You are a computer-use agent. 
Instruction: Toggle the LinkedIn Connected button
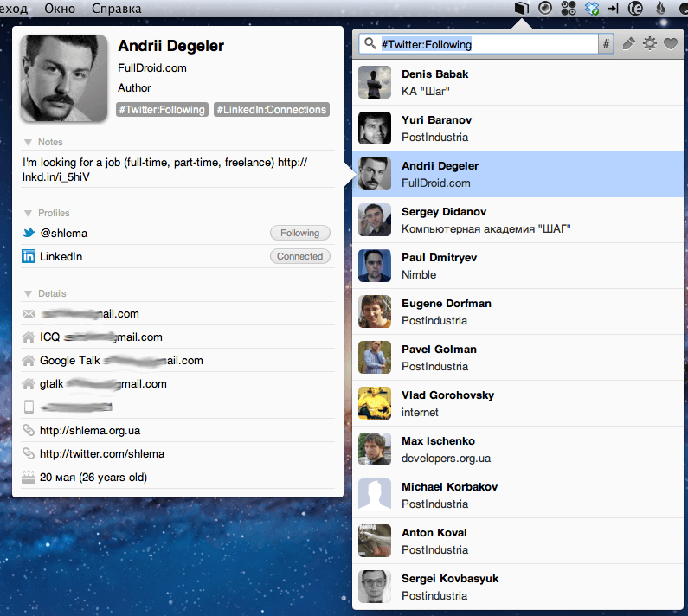coord(300,256)
